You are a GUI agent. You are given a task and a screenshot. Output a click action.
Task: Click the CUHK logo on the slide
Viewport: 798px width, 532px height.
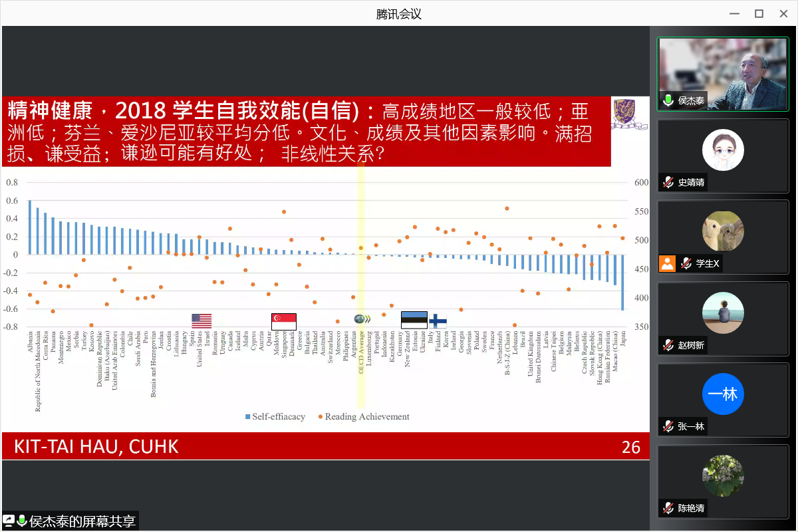point(628,114)
